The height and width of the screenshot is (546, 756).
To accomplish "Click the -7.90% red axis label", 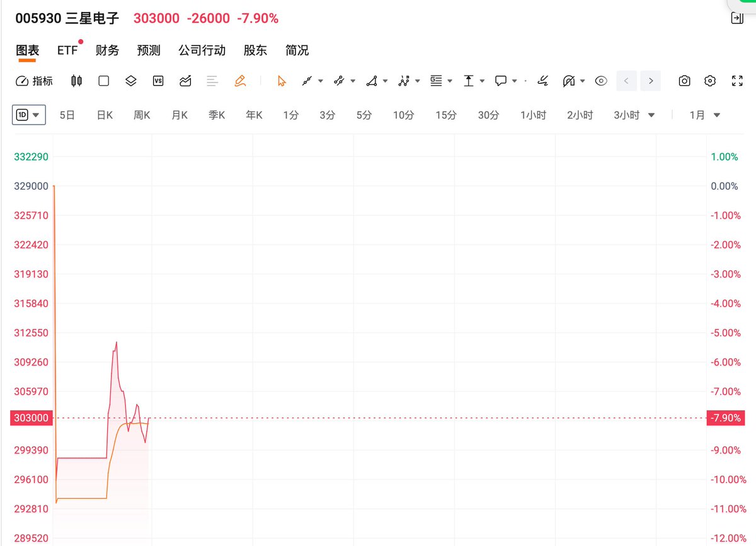I will 724,418.
